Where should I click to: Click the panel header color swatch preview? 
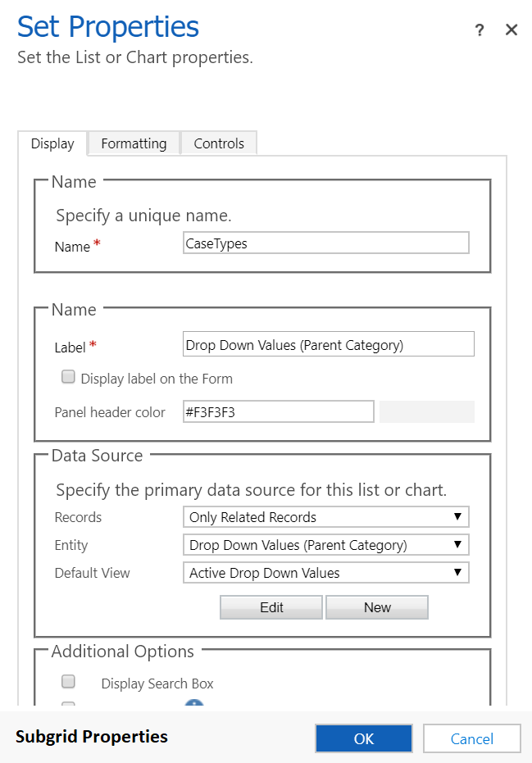(x=426, y=412)
